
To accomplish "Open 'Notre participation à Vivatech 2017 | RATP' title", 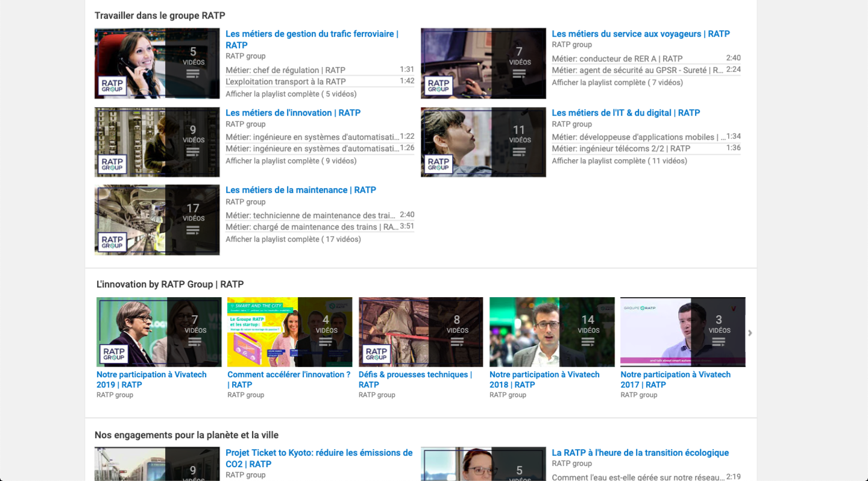I will tap(675, 380).
